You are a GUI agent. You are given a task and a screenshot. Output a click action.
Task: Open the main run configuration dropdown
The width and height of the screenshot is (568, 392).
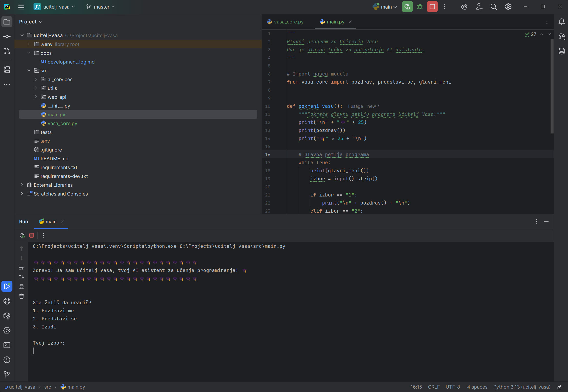385,7
